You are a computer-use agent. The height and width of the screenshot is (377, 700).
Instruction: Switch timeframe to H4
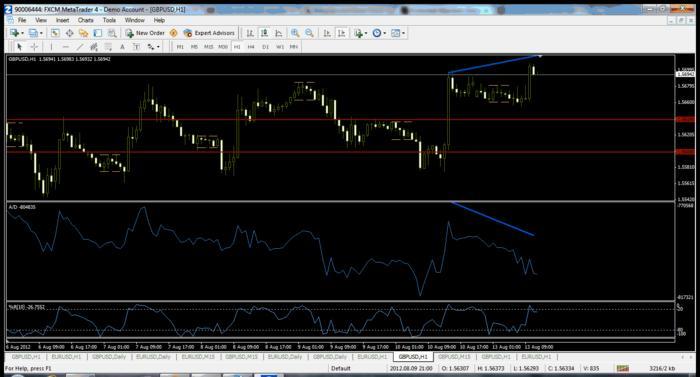(251, 46)
